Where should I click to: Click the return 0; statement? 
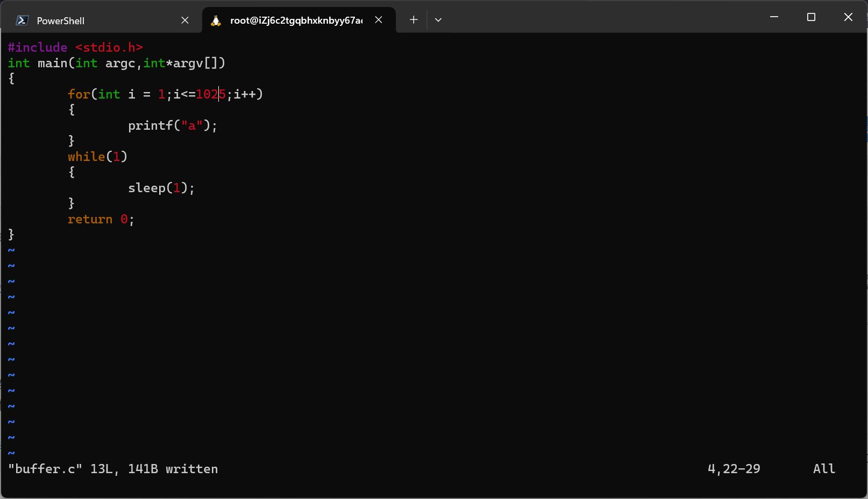coord(101,219)
